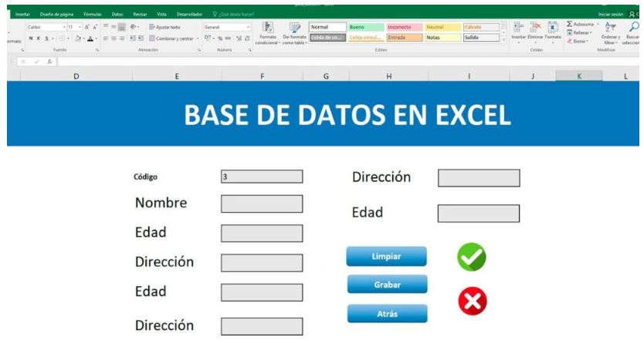
Task: Click the percent style icon
Action: tap(220, 38)
